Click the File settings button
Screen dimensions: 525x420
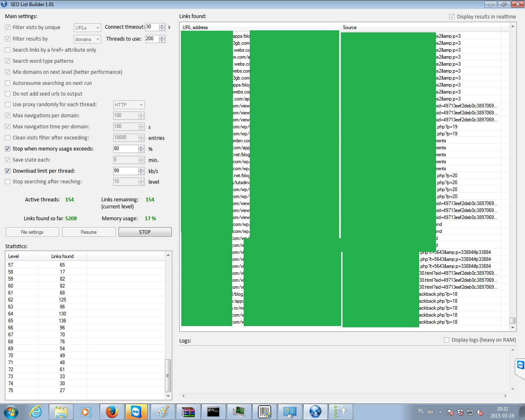32,232
